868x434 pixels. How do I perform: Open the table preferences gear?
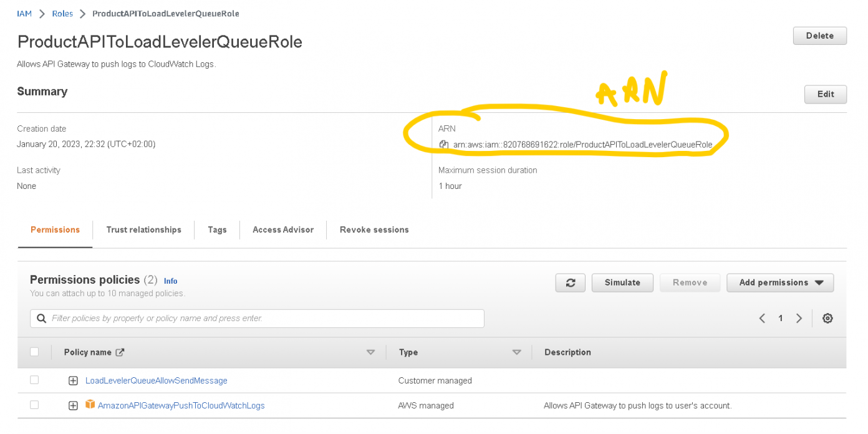[827, 318]
